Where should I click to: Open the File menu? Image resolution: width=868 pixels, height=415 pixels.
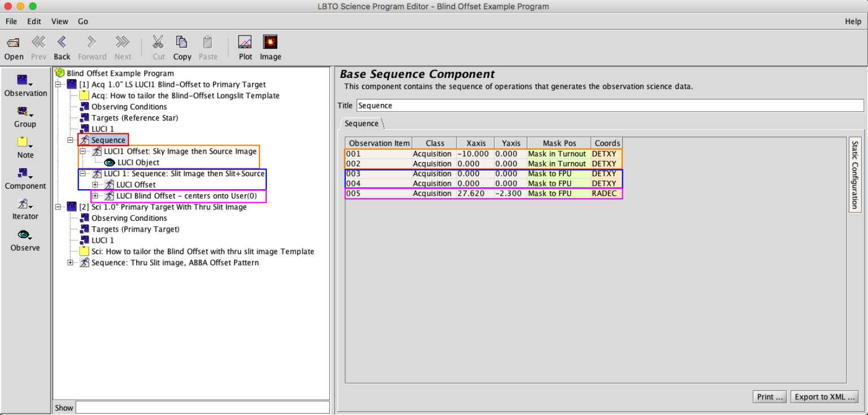click(11, 21)
